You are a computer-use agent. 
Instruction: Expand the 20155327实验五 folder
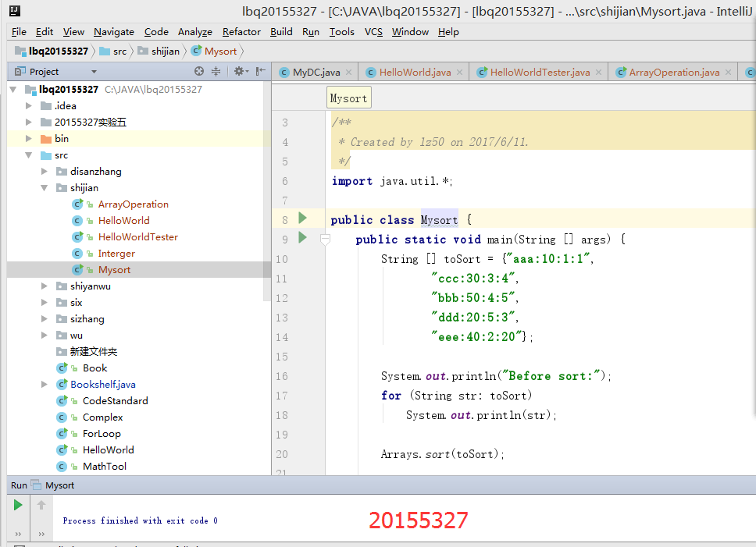[x=28, y=123]
